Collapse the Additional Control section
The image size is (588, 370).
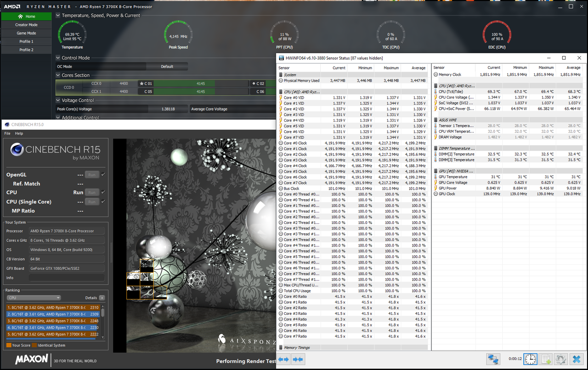[58, 118]
